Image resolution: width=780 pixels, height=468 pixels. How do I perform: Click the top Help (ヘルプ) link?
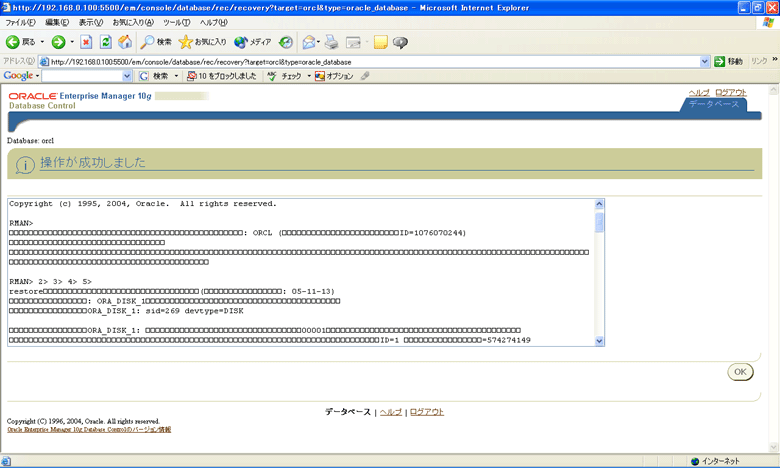click(x=699, y=93)
